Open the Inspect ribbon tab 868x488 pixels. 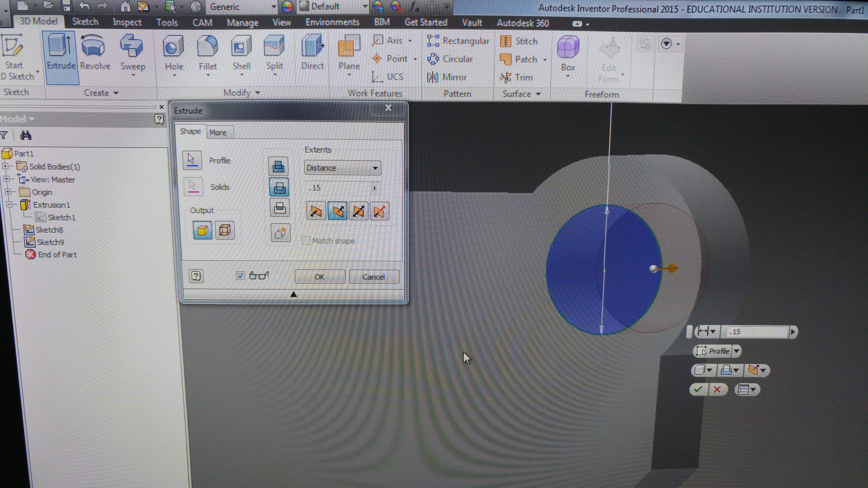pyautogui.click(x=127, y=22)
